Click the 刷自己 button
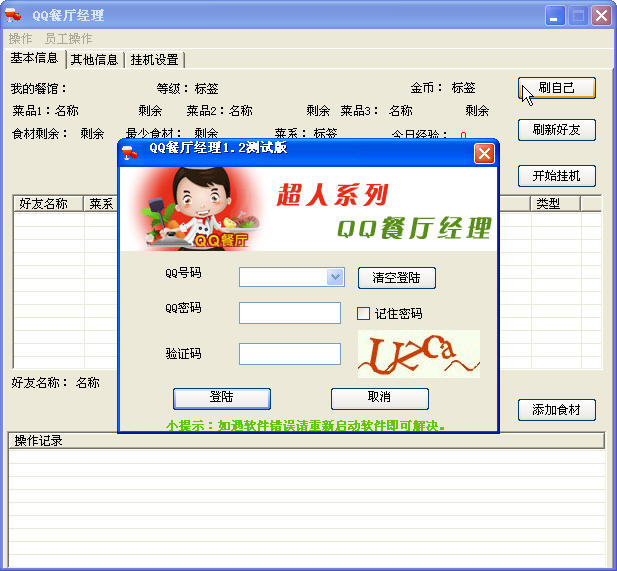 pos(556,88)
